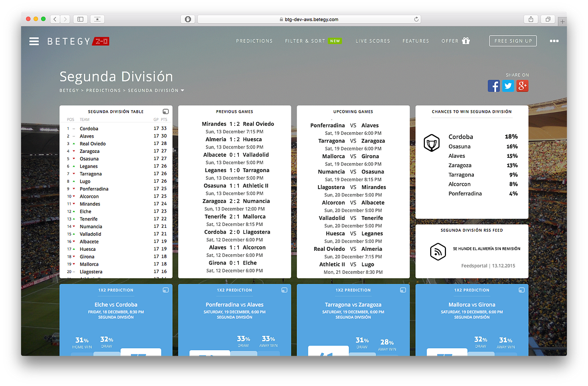Viewport: 588px width, 386px height.
Task: Open the Segunda División breadcrumb dropdown arrow
Action: pos(182,91)
